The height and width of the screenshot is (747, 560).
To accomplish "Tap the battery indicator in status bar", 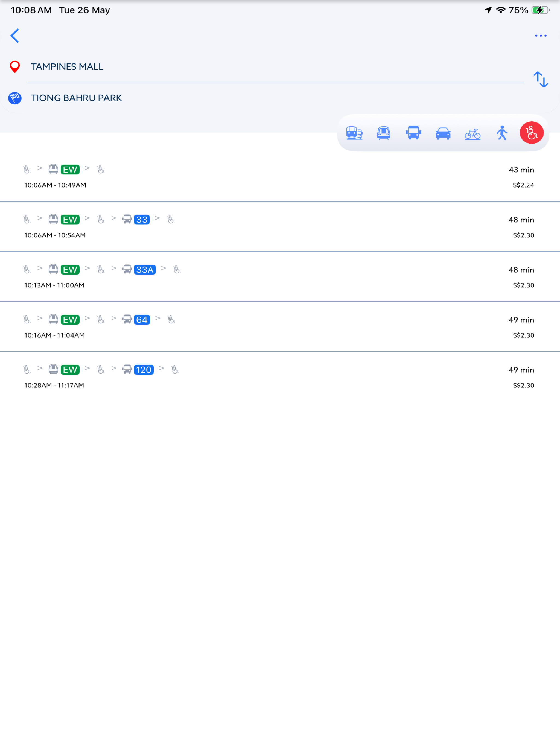I will coord(540,10).
